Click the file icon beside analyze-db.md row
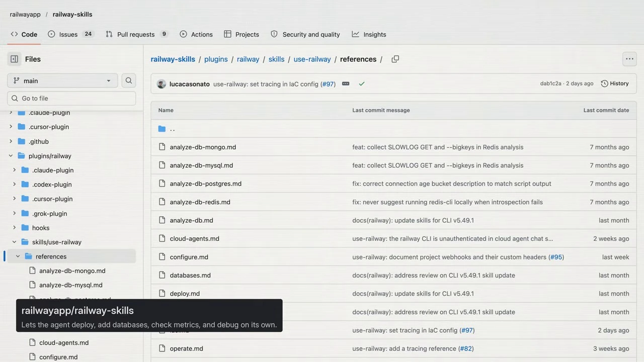This screenshot has height=362, width=644. [x=162, y=220]
